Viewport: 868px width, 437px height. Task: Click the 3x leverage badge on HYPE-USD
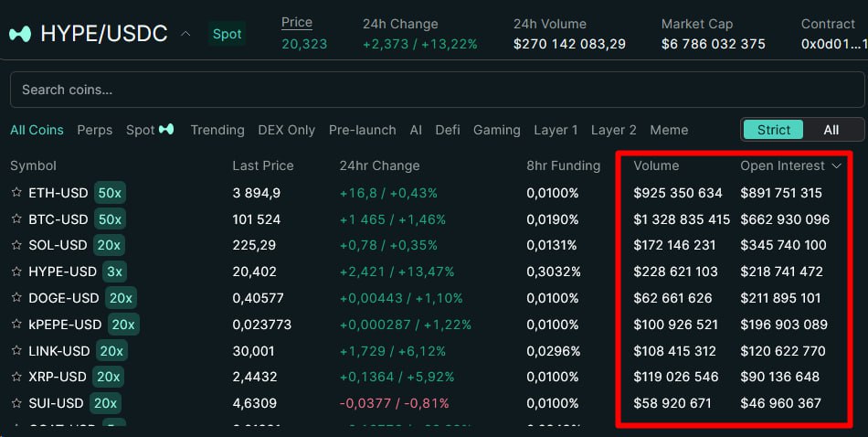pos(114,272)
